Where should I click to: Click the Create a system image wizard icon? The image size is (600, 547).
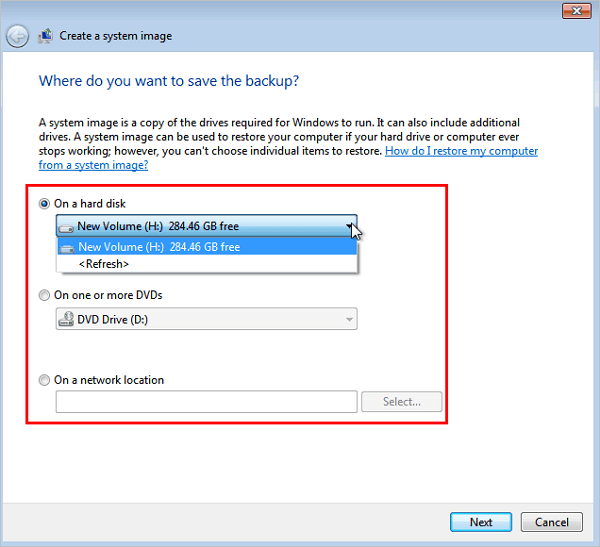[x=46, y=36]
